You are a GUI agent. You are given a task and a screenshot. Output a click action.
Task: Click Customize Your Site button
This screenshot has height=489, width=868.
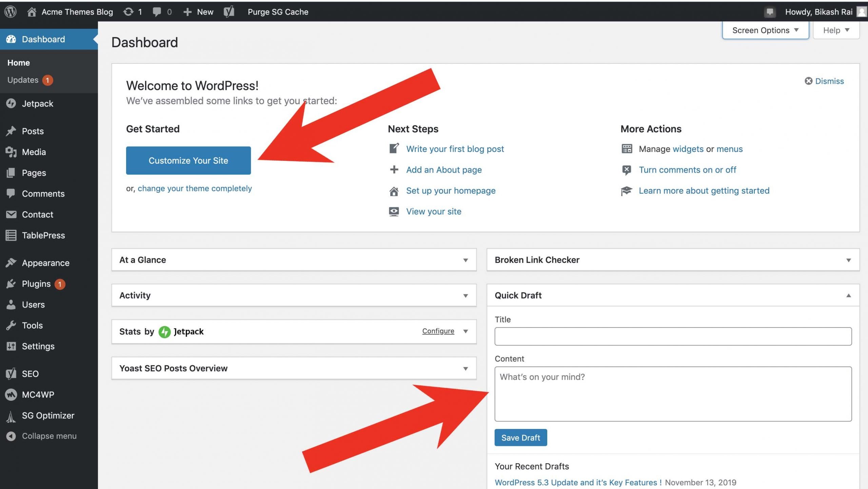pyautogui.click(x=188, y=161)
